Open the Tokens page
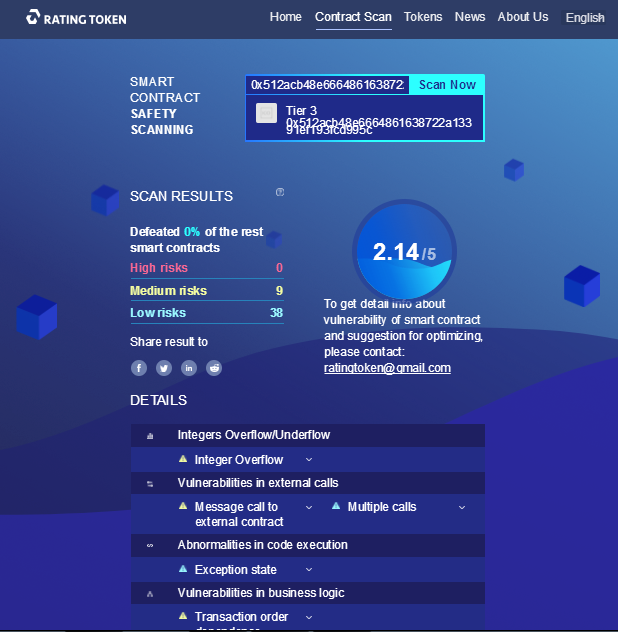The image size is (618, 632). tap(423, 17)
